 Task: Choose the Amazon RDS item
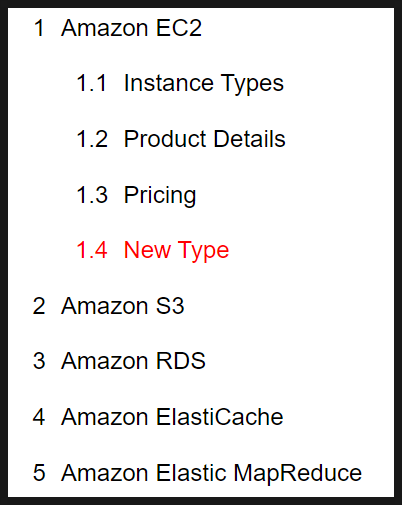[133, 361]
